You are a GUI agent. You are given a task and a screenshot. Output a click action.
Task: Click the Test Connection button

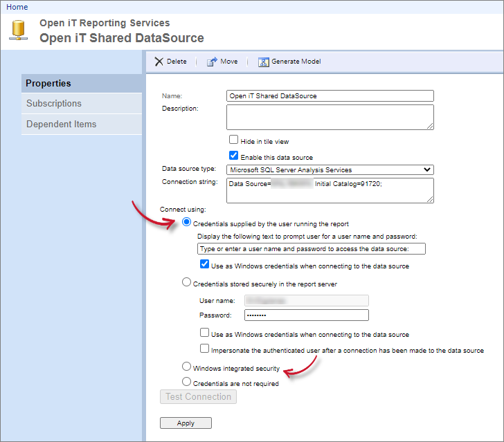pyautogui.click(x=198, y=397)
